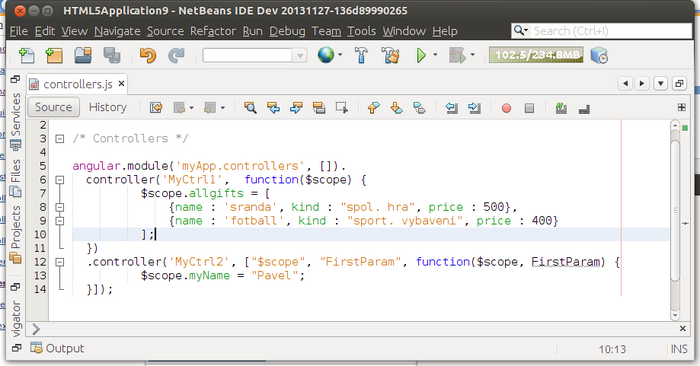Collapse the code fold at line 6
This screenshot has height=366, width=700.
tap(59, 180)
